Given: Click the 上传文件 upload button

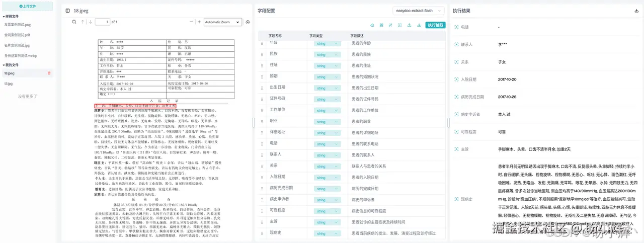Looking at the screenshot, I should coord(28,6).
